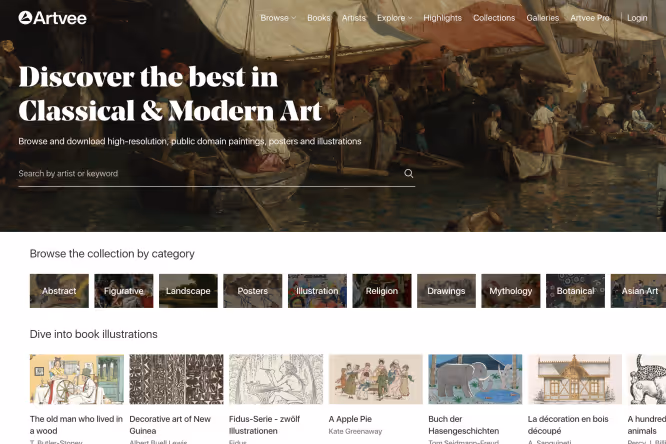The image size is (666, 444).
Task: Open Buch der Hasengeschichten elephant thumbnail
Action: click(x=475, y=379)
